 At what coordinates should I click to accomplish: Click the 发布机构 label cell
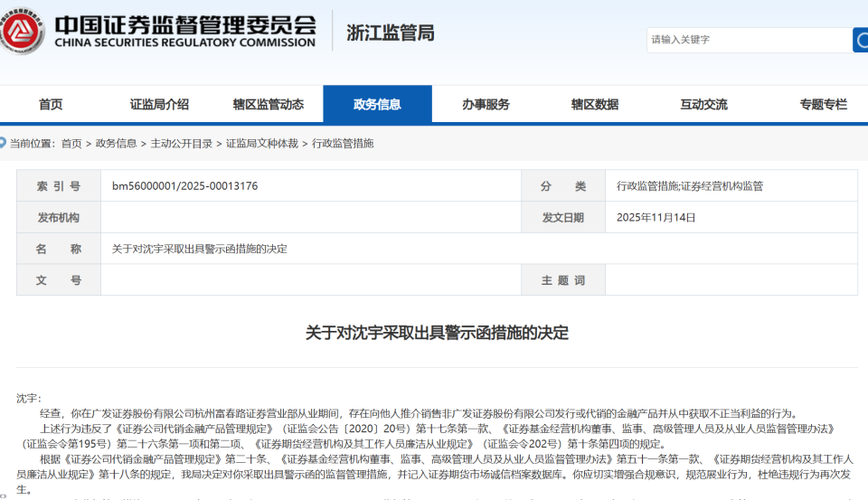(59, 218)
